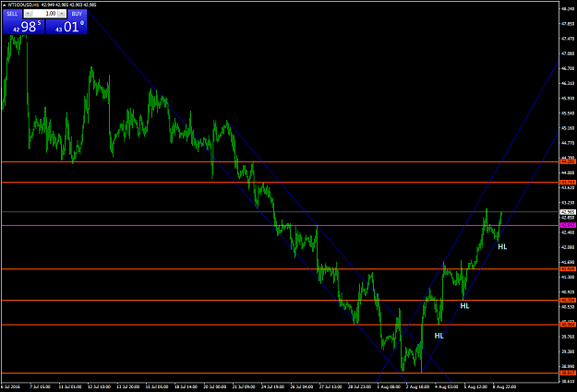Click the 48.240 price scale label
577x392 pixels.
point(568,9)
